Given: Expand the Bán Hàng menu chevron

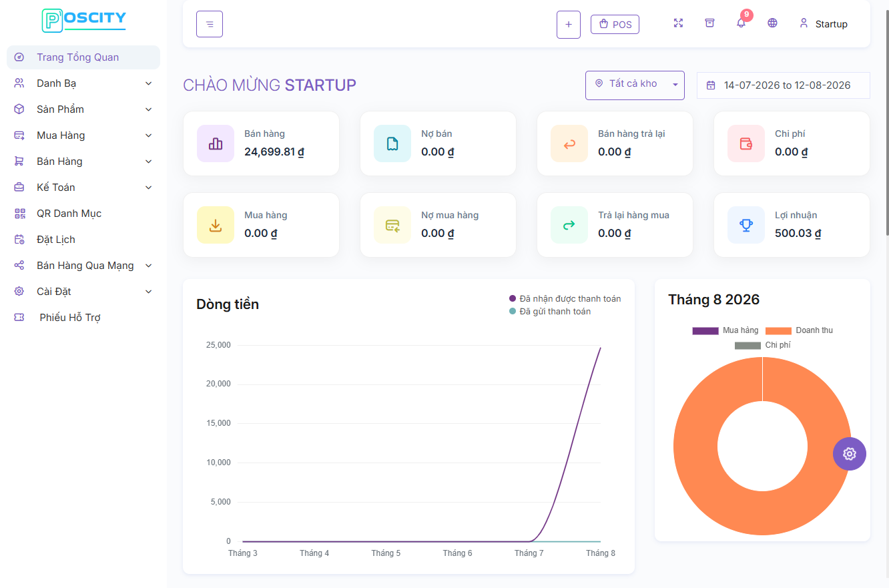Looking at the screenshot, I should coord(148,162).
